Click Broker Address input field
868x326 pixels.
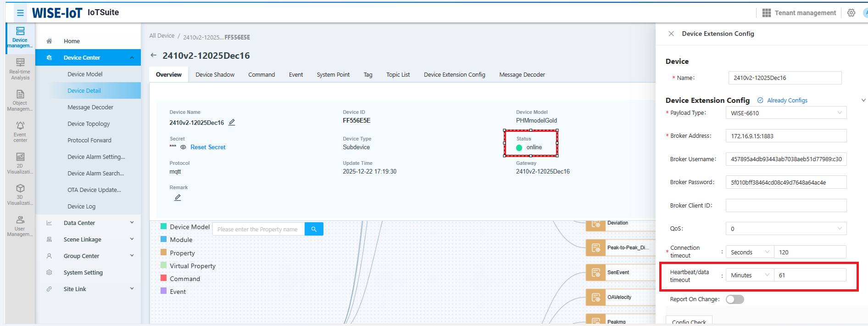point(786,136)
